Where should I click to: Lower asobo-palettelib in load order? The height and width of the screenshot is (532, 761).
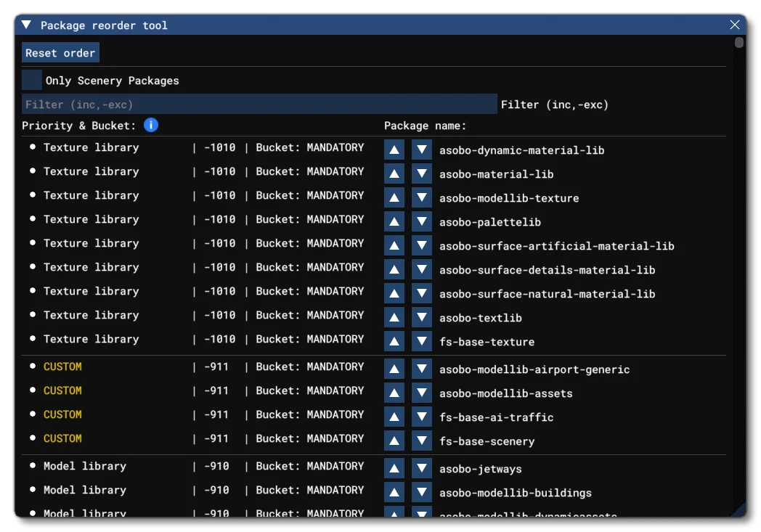(x=422, y=221)
